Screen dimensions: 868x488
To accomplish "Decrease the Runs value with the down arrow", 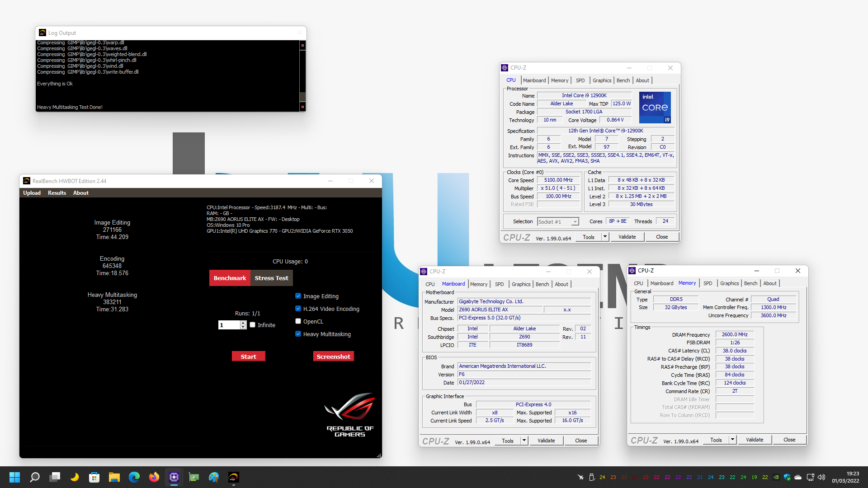I will [x=243, y=327].
